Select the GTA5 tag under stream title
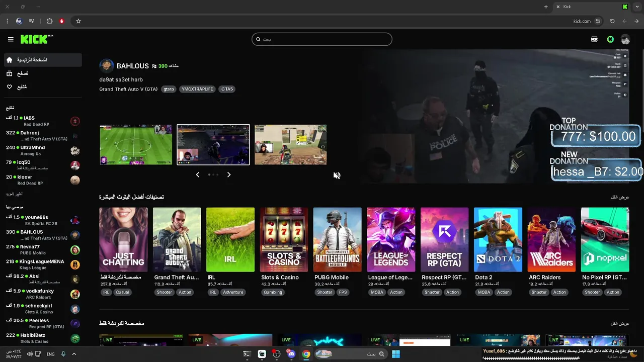This screenshot has width=644, height=362. (227, 89)
